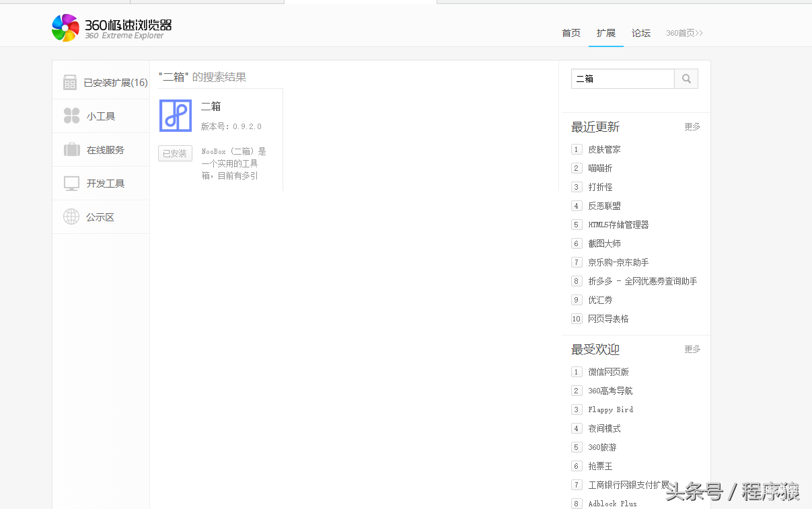Focus the extension search field
This screenshot has height=509, width=812.
pyautogui.click(x=623, y=79)
